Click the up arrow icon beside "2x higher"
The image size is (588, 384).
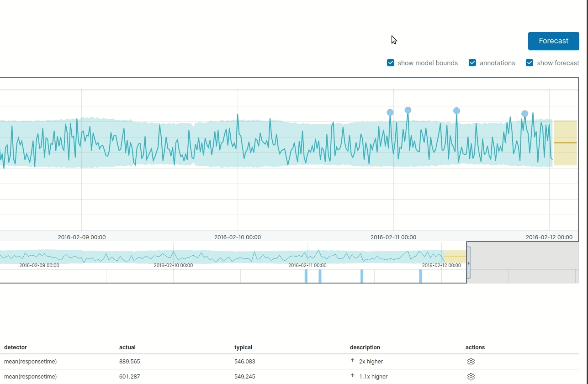click(352, 361)
